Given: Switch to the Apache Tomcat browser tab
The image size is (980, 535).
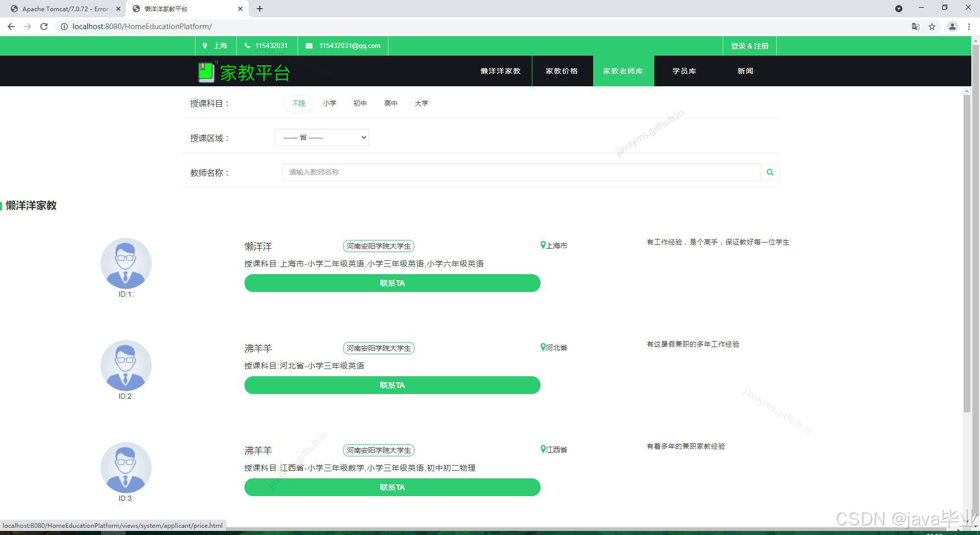Looking at the screenshot, I should pyautogui.click(x=61, y=9).
